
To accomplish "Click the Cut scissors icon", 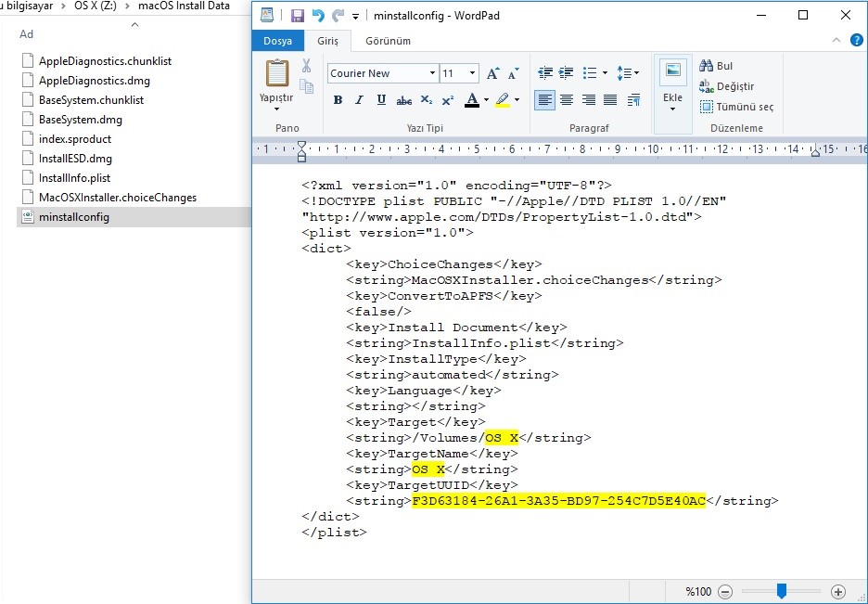I will point(306,66).
